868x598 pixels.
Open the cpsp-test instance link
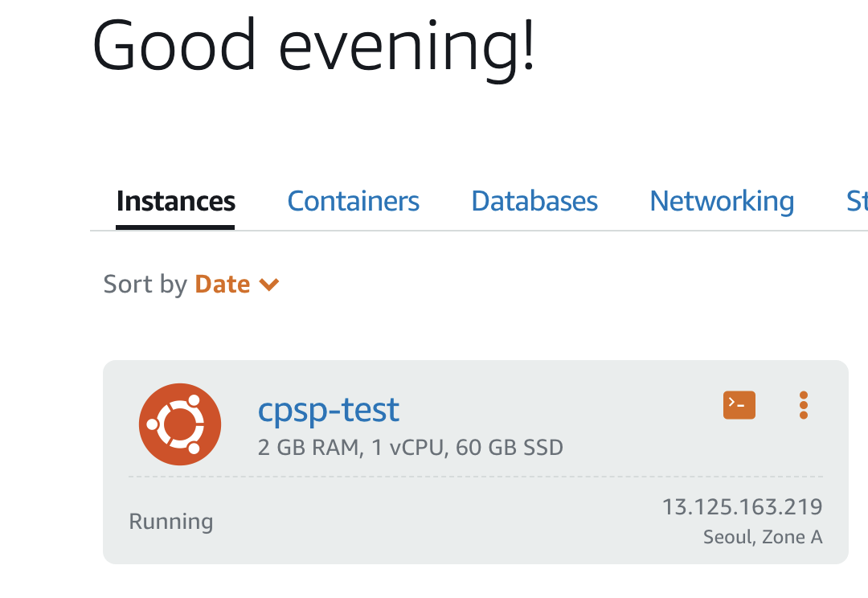coord(328,410)
